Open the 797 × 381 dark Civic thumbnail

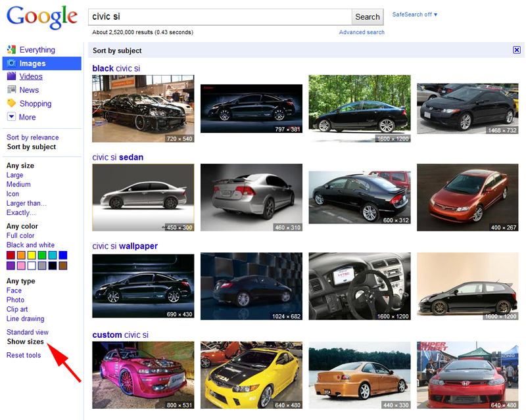[252, 108]
